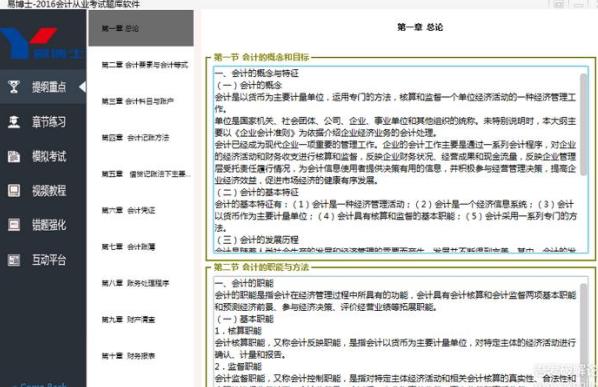The width and height of the screenshot is (598, 387).
Task: Select chapter 第二章 会计要素与会计等式
Action: click(145, 65)
